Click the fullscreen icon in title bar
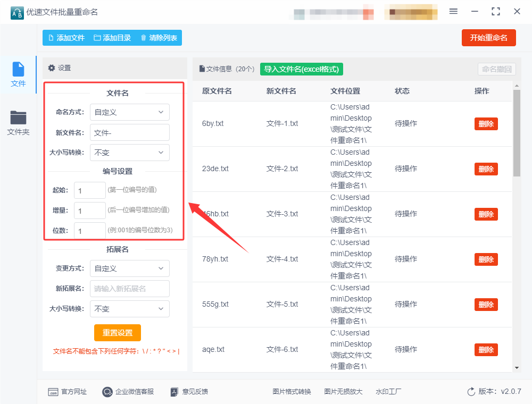Screen dimensions: 532x404 [x=496, y=12]
